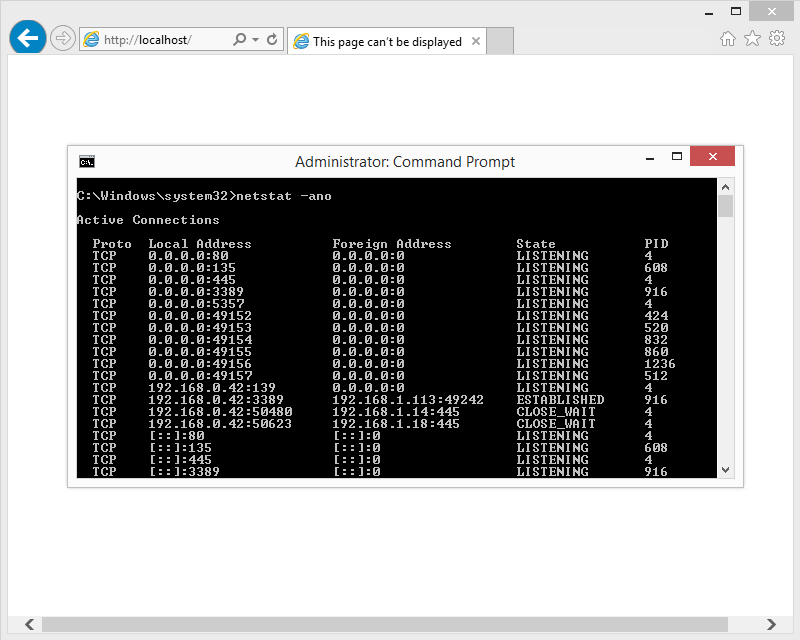The height and width of the screenshot is (640, 800).
Task: Click the search magnifier in address bar
Action: (x=239, y=39)
